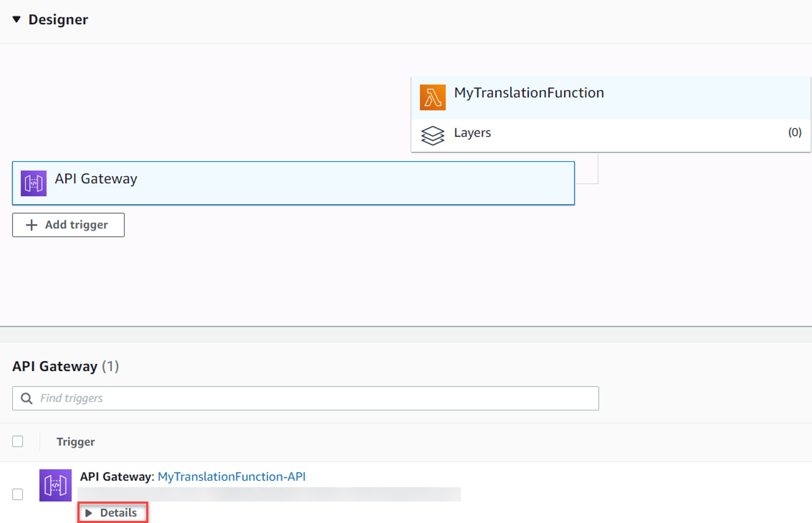This screenshot has width=812, height=523.
Task: Click the Details label to expand
Action: 119,513
